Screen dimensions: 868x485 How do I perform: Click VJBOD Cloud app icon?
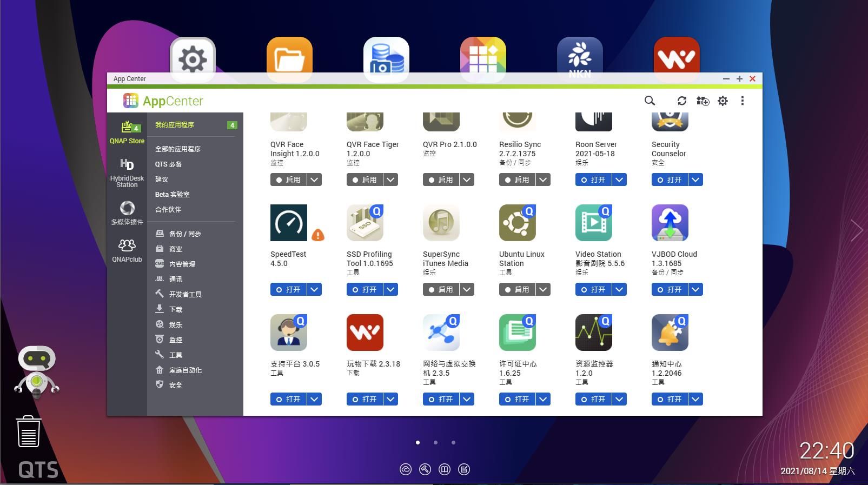pos(670,223)
